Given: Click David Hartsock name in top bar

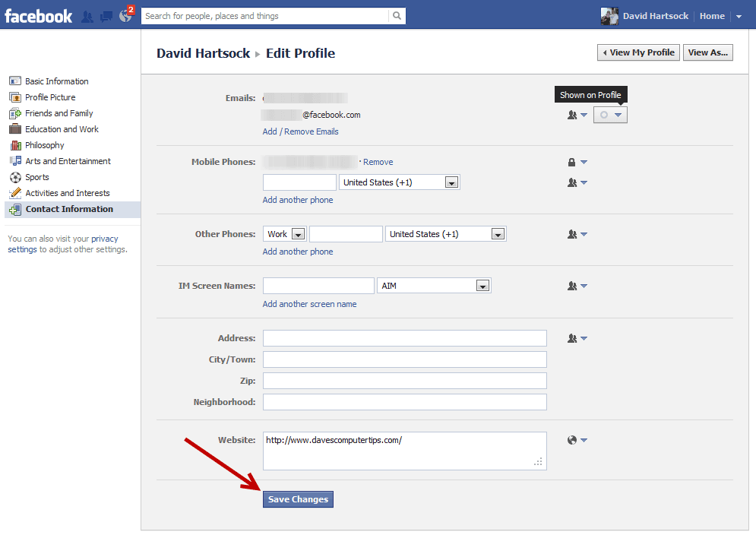Looking at the screenshot, I should point(655,16).
